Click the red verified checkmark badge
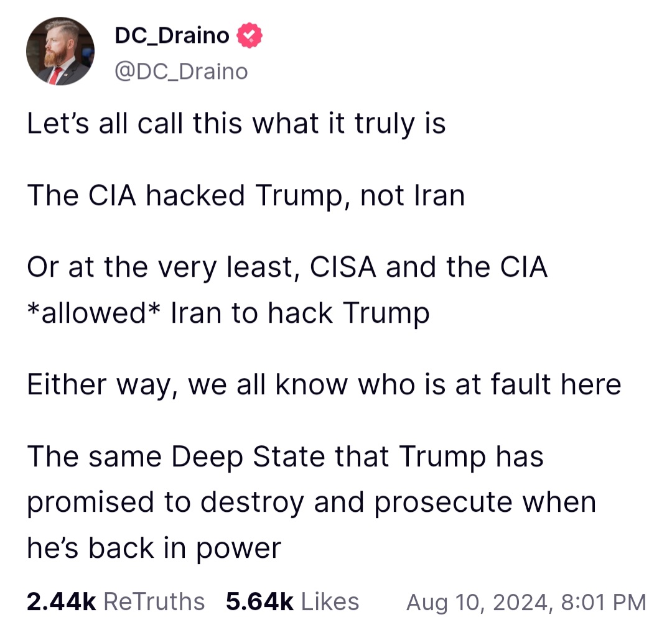672x630 pixels. click(250, 35)
